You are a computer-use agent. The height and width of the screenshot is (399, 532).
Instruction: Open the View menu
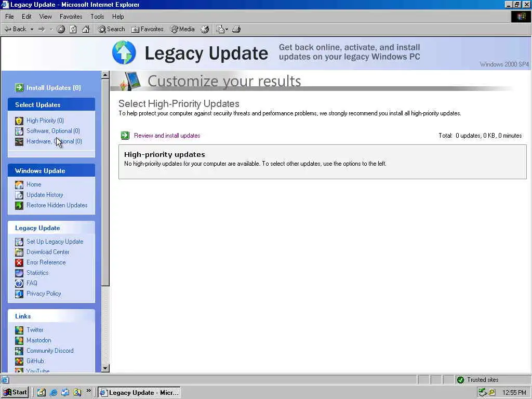(45, 16)
